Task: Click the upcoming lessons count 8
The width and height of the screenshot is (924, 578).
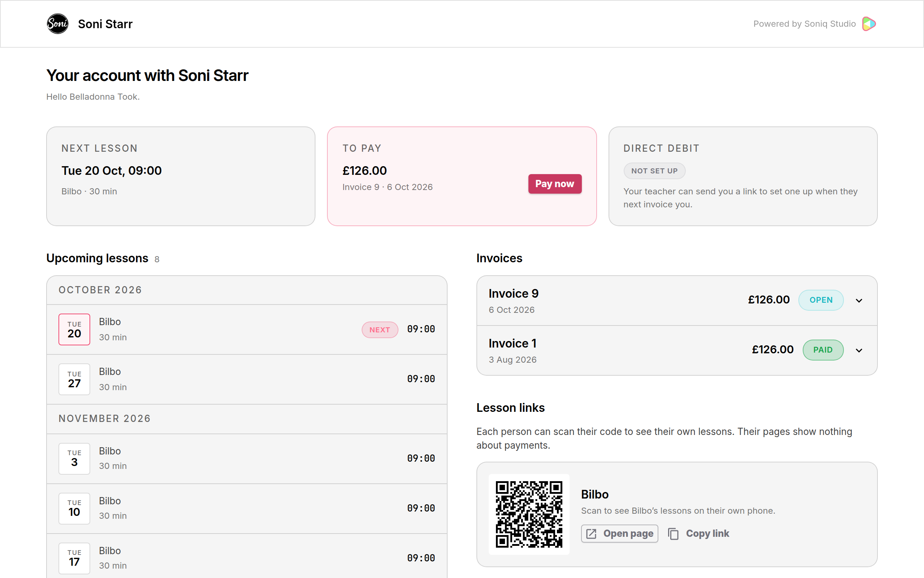Action: pos(157,260)
